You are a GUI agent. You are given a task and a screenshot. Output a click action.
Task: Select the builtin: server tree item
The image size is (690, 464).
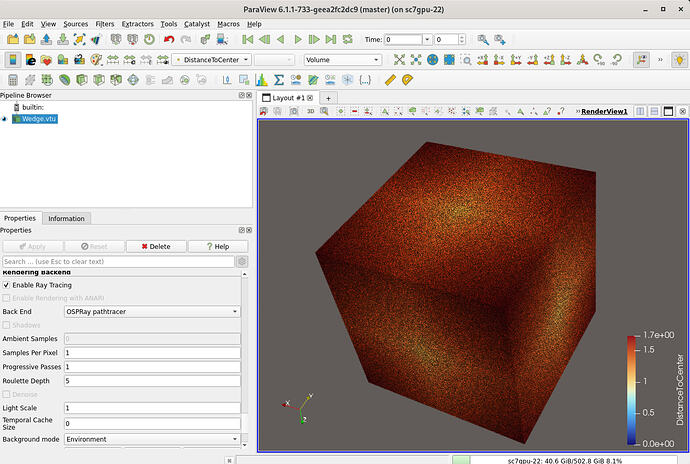[29, 107]
